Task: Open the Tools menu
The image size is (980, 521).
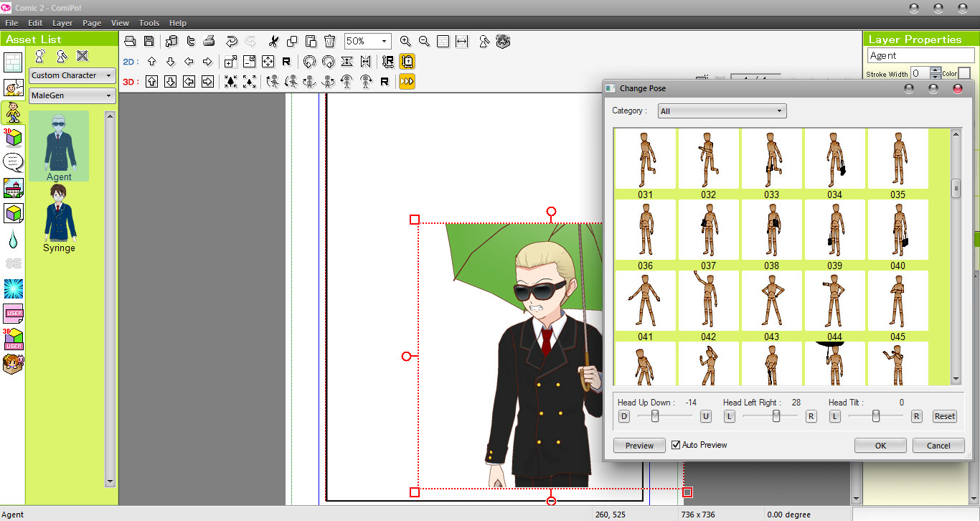Action: [149, 22]
